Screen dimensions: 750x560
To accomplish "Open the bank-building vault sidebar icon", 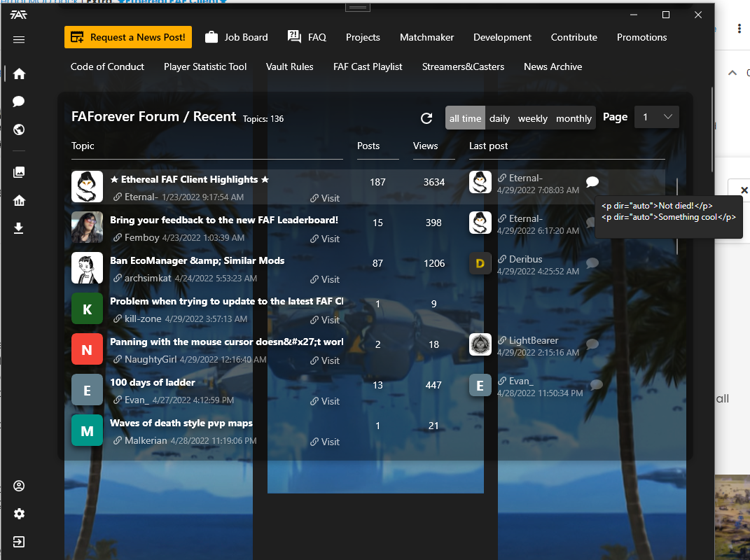I will 19,200.
